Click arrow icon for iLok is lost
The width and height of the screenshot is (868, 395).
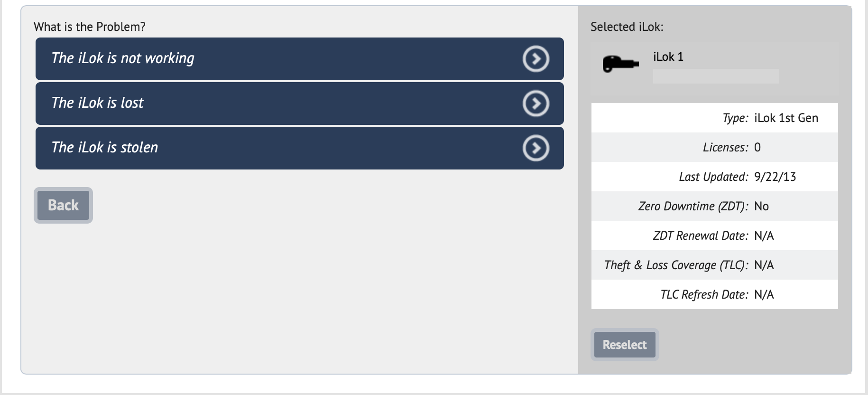click(x=536, y=103)
